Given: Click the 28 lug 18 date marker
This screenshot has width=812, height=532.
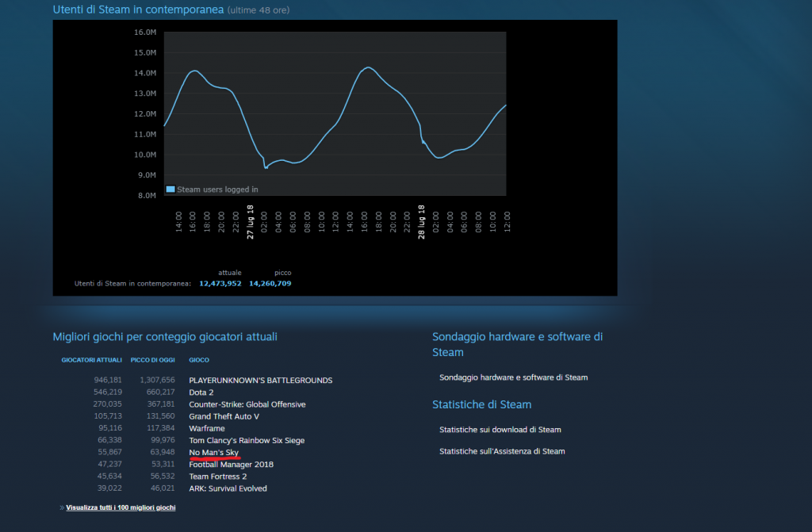Looking at the screenshot, I should click(423, 222).
